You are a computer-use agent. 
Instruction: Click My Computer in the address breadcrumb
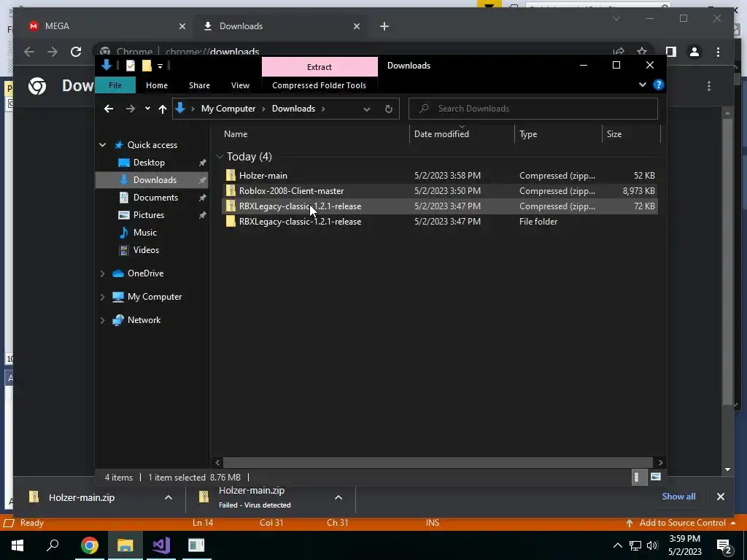(x=228, y=109)
